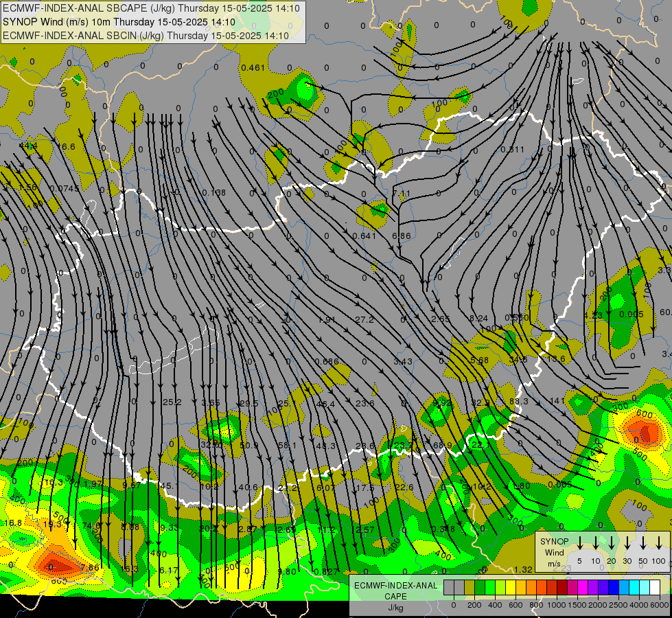Click the 800 label on the CAPE scale
Image resolution: width=672 pixels, height=618 pixels.
tap(536, 605)
